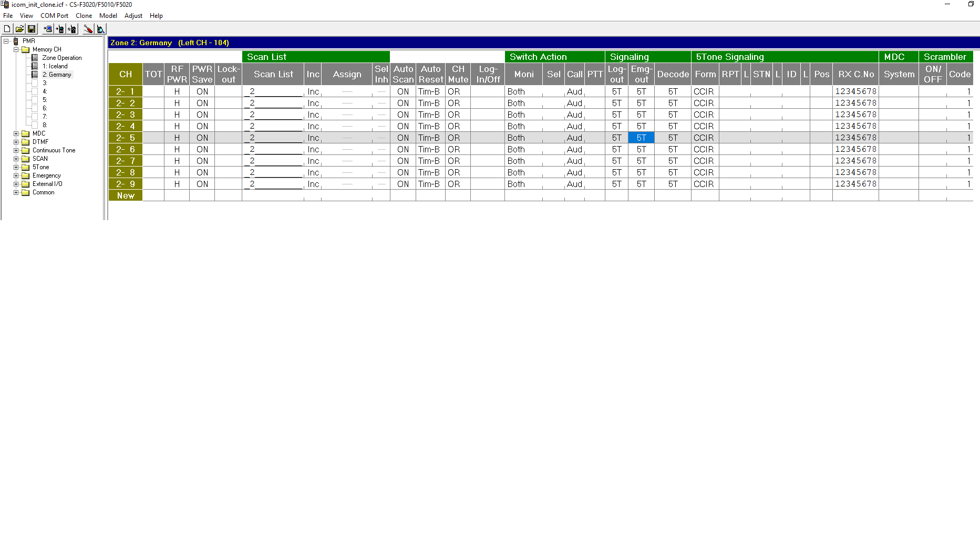Screen dimensions: 980x538
Task: Click the New file toolbar icon
Action: [7, 29]
